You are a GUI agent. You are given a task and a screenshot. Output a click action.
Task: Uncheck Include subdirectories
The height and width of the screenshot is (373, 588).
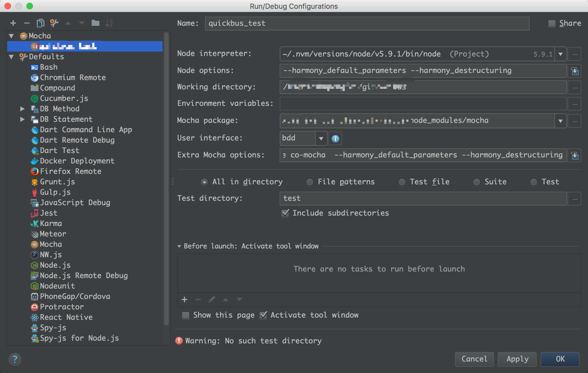(285, 213)
